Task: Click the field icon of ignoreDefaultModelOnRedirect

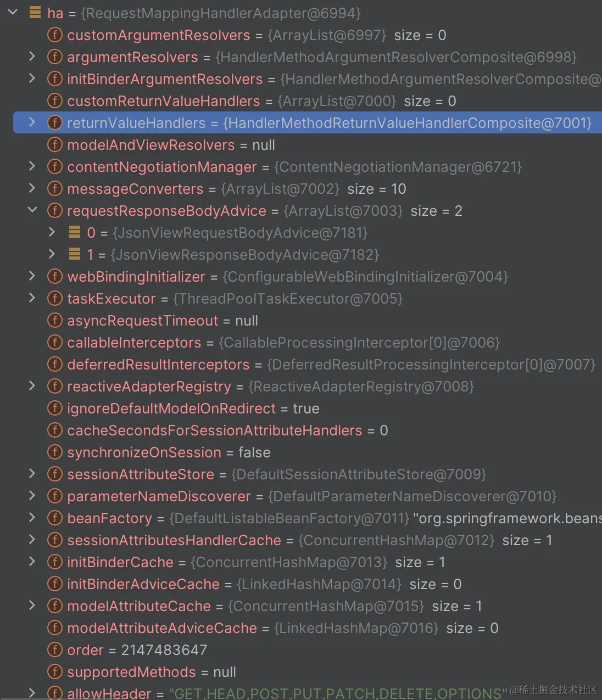Action: tap(55, 408)
